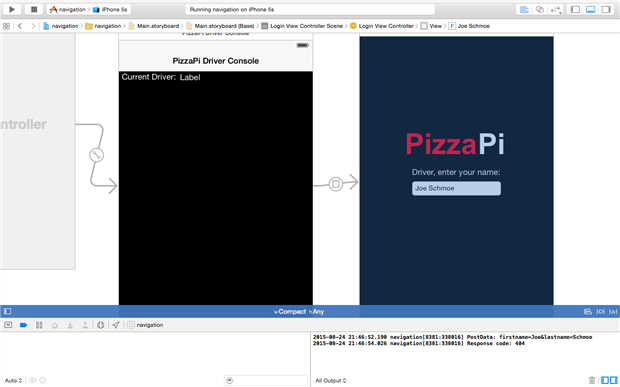Click the Main.storyboard (Base) breadcrumb
Viewport: 620px width, 387px height.
tap(220, 26)
